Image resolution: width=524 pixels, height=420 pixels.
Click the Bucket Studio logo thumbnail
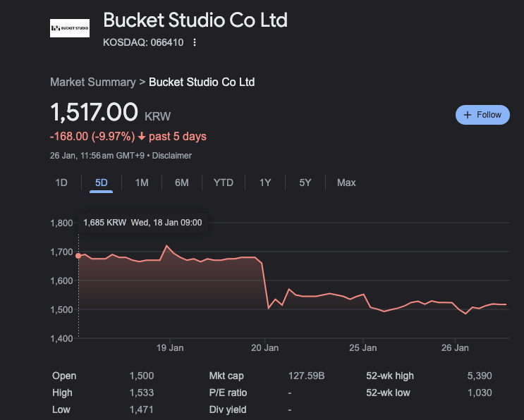(x=70, y=28)
